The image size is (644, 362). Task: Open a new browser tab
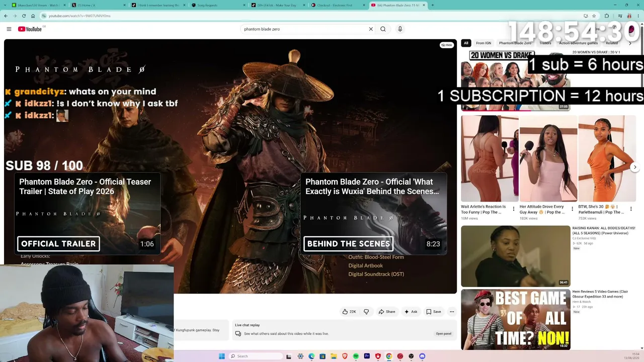(x=432, y=5)
